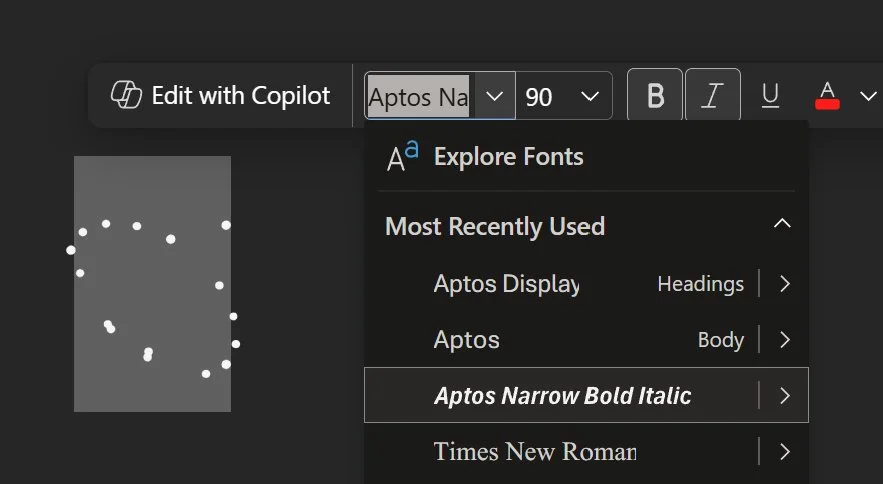This screenshot has width=883, height=484.
Task: Open Explore Fonts
Action: click(586, 157)
